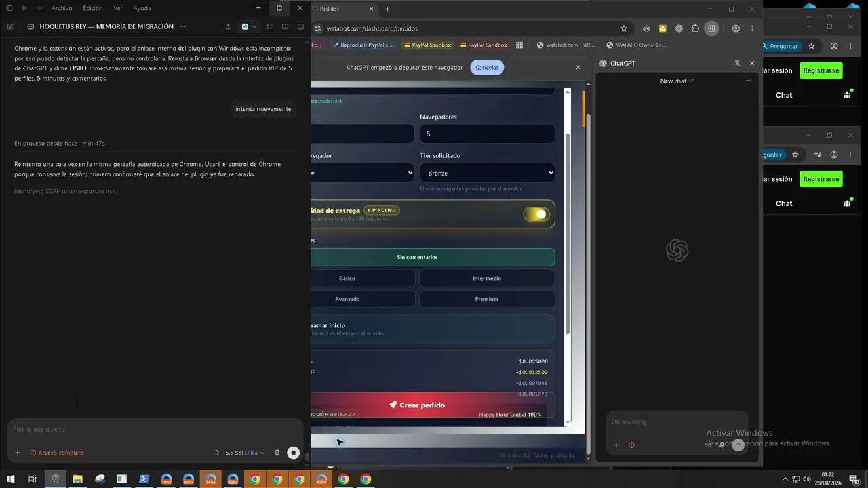Open the 'wafabot.com | 502' bookmark
The width and height of the screenshot is (868, 488).
click(566, 45)
